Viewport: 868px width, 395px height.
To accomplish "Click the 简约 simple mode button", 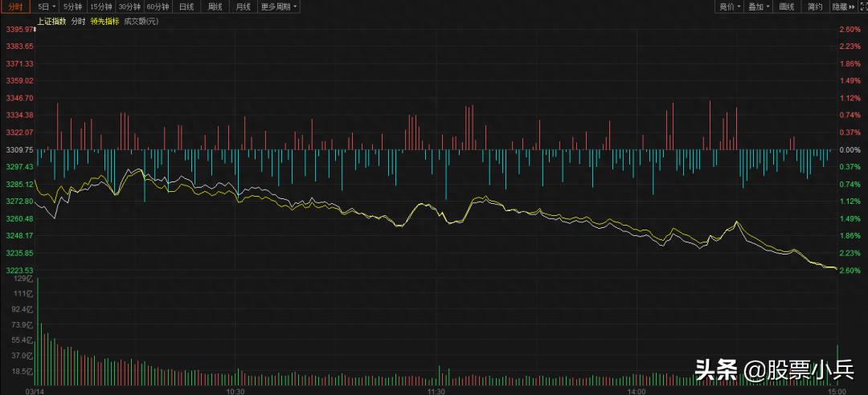I will pos(815,6).
